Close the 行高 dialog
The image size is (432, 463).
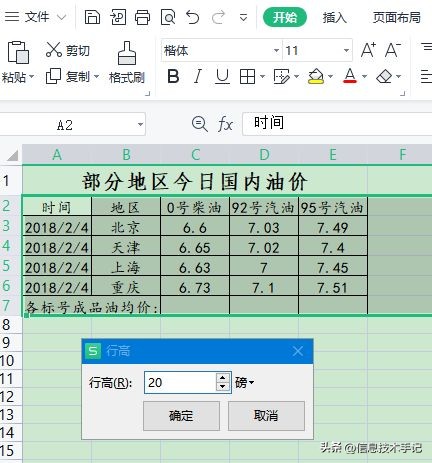[x=298, y=351]
